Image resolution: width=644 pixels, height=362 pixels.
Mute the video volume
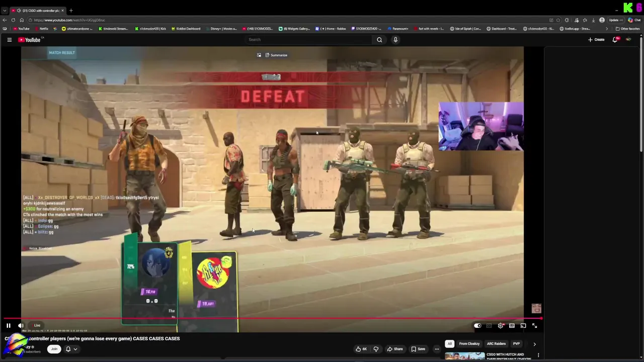click(21, 326)
